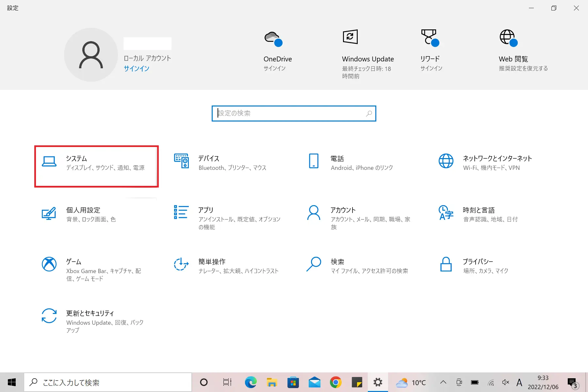This screenshot has height=392, width=588.
Task: Open File Explorer from the taskbar
Action: [272, 382]
